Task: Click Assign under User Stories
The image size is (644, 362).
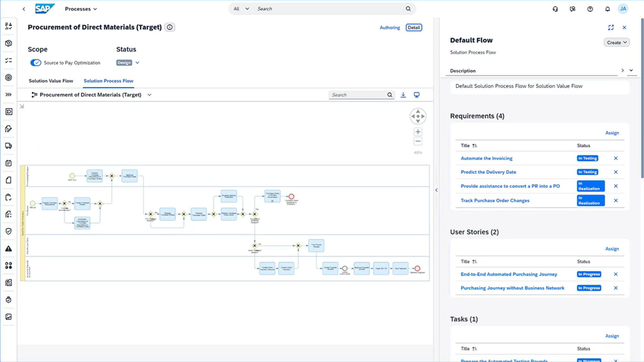Action: [x=612, y=249]
